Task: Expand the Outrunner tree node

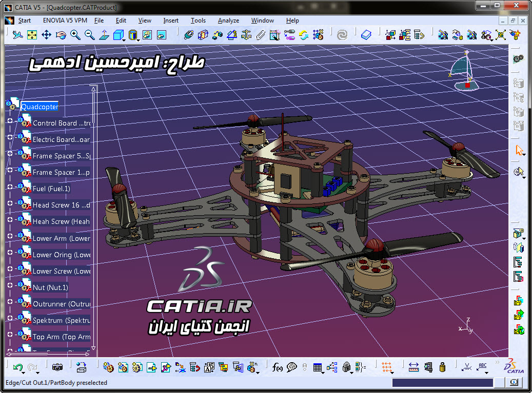Action: click(10, 301)
